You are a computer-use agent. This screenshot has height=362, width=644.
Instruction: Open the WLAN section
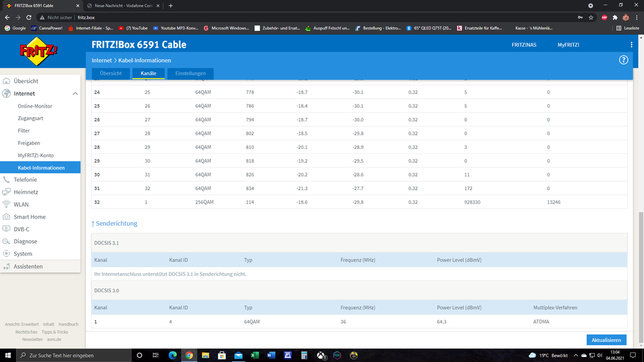(21, 204)
